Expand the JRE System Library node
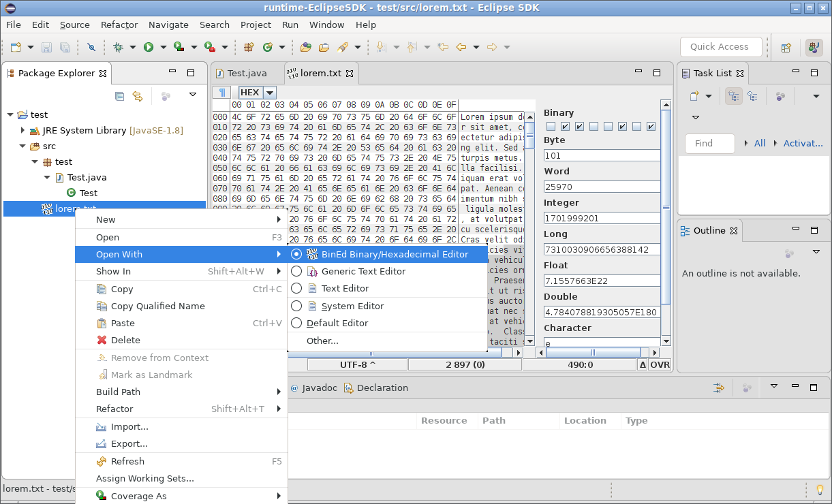The width and height of the screenshot is (832, 504). [22, 130]
